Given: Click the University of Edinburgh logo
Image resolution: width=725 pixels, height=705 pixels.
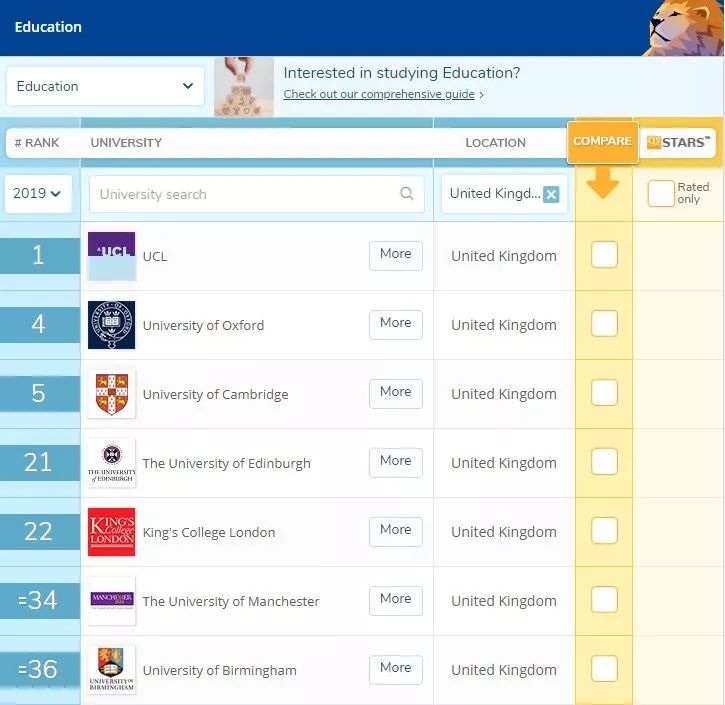Looking at the screenshot, I should click(111, 463).
